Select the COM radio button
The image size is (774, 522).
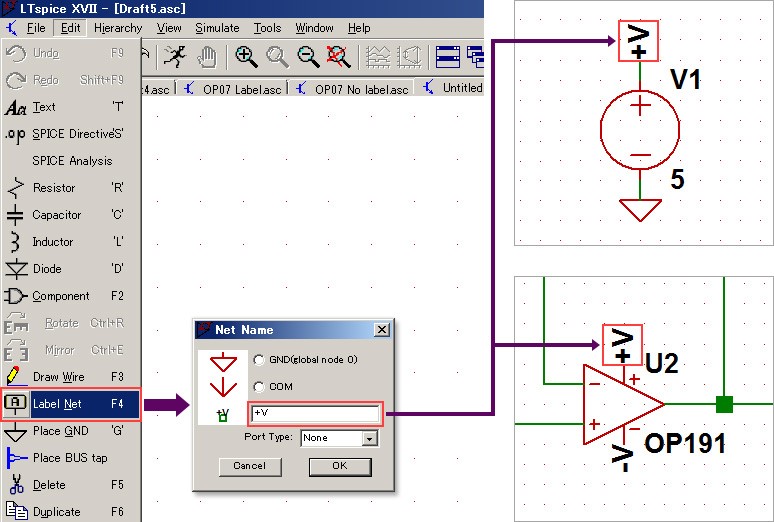pos(260,387)
